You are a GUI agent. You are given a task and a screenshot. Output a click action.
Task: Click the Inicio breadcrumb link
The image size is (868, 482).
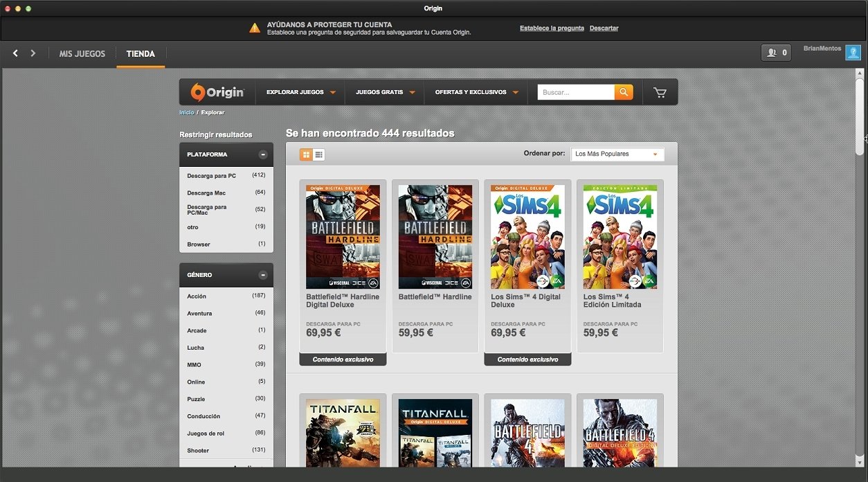pos(186,112)
